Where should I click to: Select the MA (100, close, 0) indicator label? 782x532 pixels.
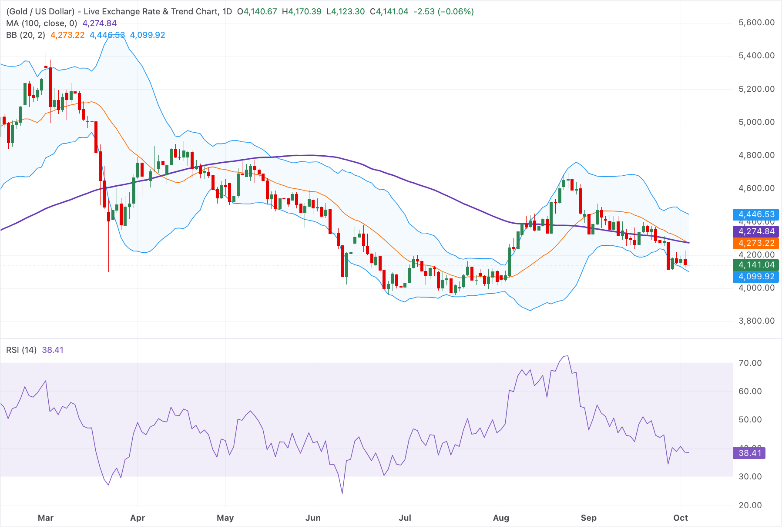(42, 23)
